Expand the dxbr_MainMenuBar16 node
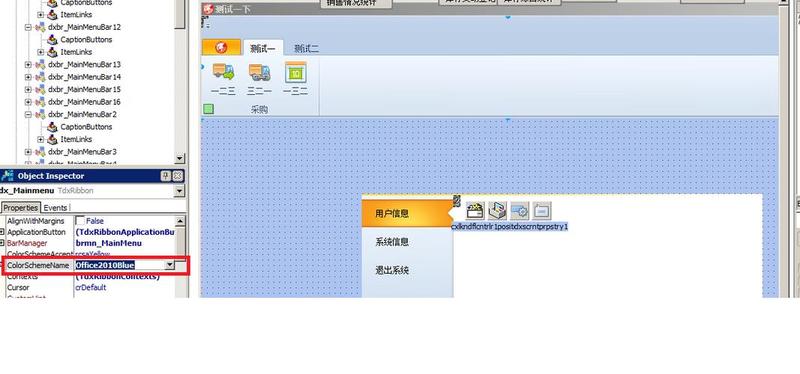Image resolution: width=800 pixels, height=374 pixels. [28, 102]
